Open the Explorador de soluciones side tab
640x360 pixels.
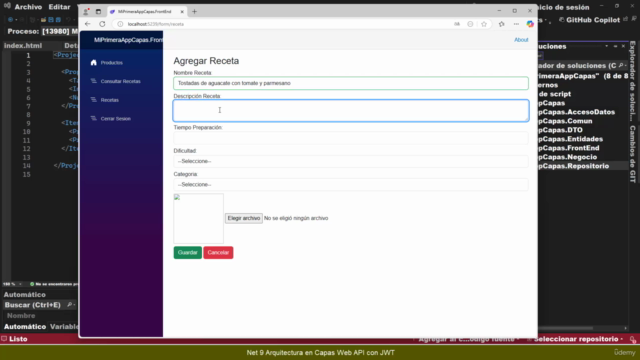pos(632,81)
